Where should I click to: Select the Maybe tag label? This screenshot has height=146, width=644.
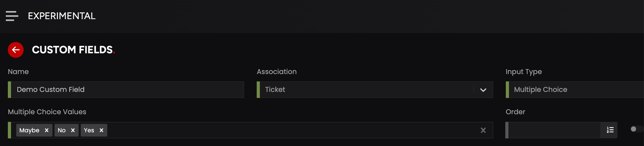coord(29,130)
